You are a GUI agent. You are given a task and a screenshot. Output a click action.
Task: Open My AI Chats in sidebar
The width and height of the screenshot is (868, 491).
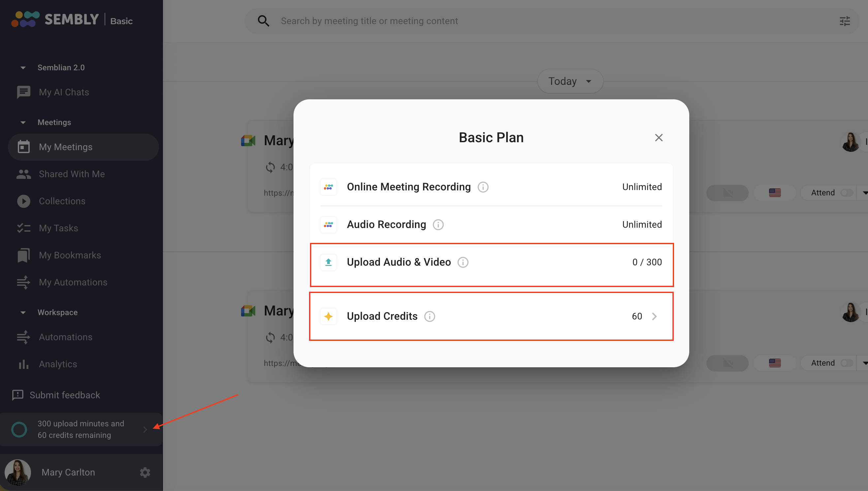[x=64, y=92]
